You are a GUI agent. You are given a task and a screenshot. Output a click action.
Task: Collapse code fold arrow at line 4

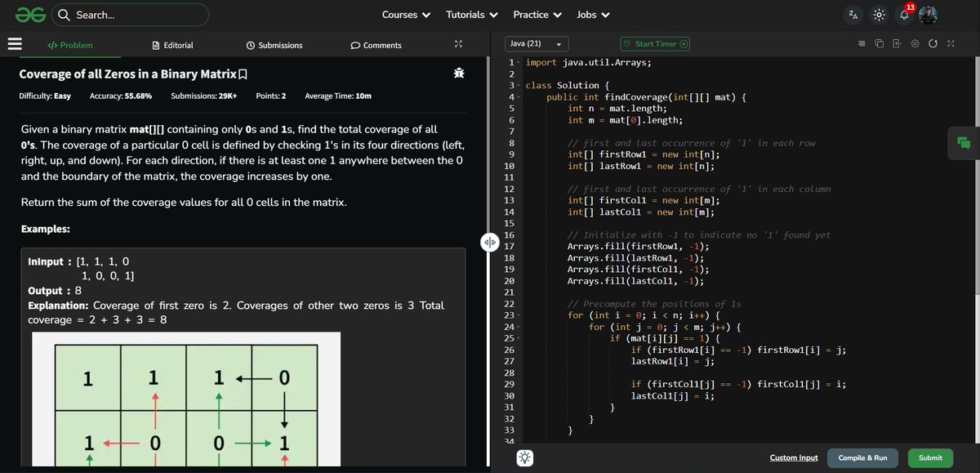[520, 97]
